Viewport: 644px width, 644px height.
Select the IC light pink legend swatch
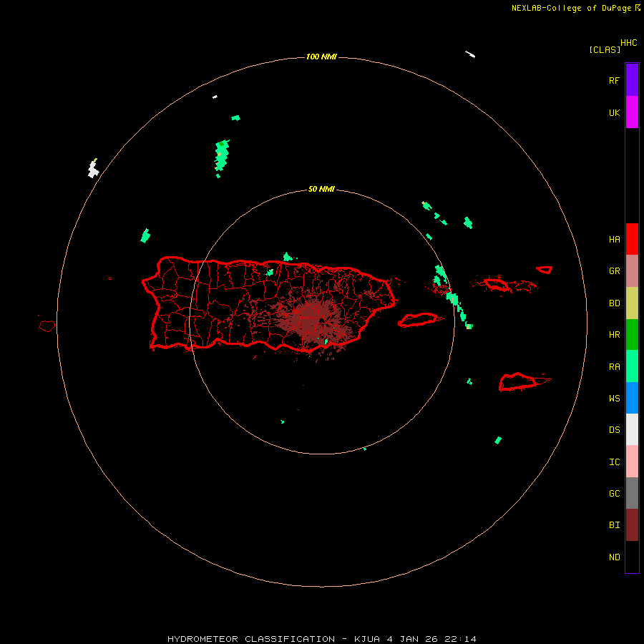coord(632,462)
